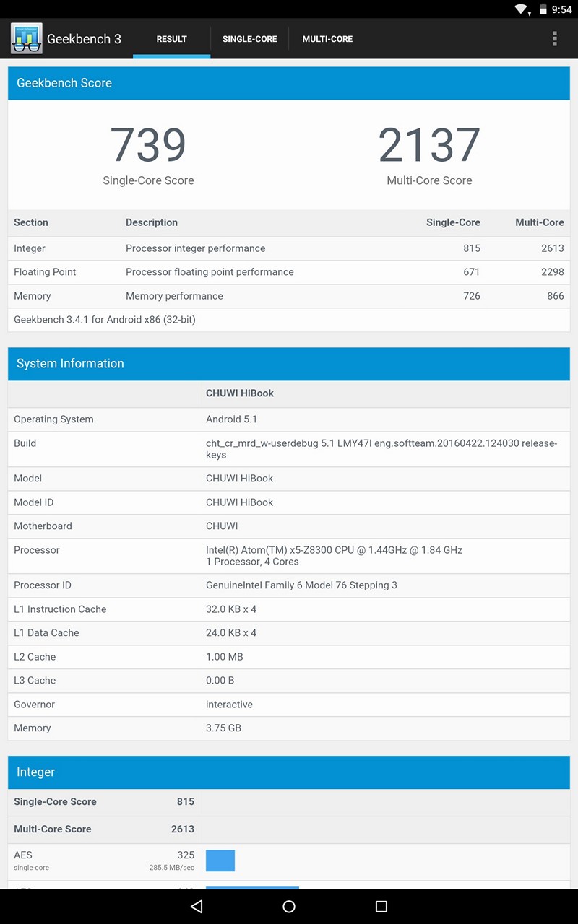Tap the Integer Single-Core Score row

[289, 802]
